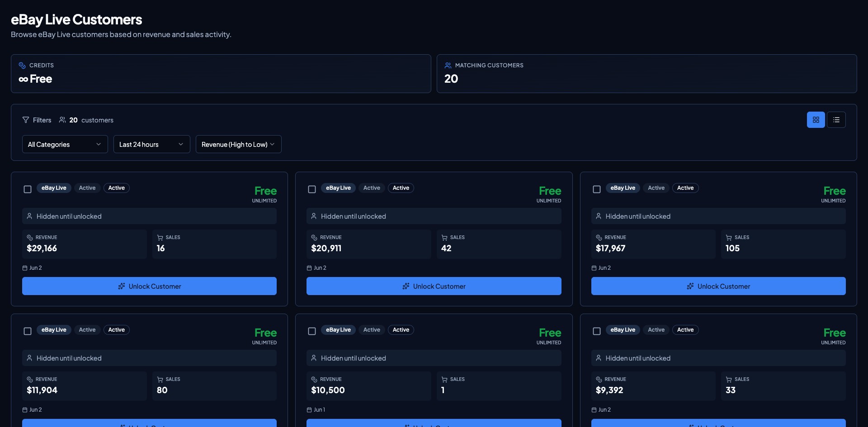Click revenue coin icon on $9,392 card
The height and width of the screenshot is (427, 868).
click(599, 379)
